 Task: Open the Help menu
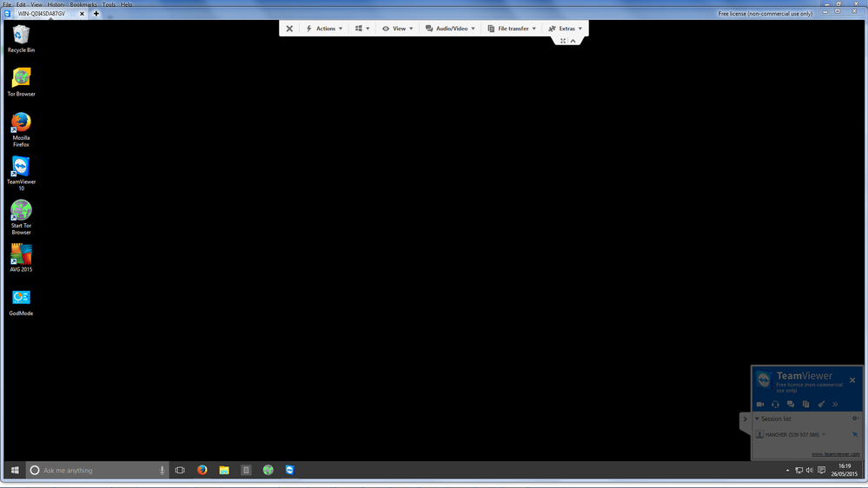tap(127, 4)
